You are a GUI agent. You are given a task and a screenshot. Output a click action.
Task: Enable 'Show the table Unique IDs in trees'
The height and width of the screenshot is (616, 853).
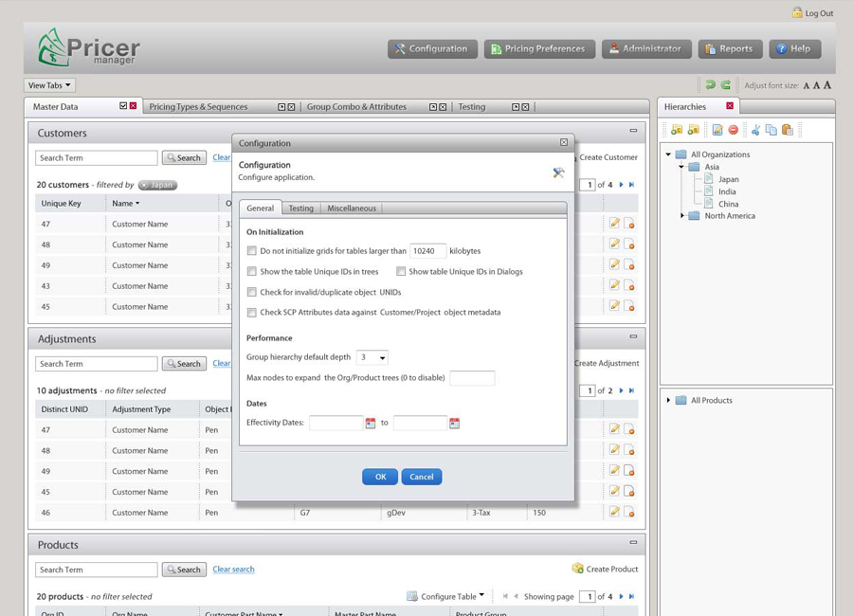click(x=252, y=272)
